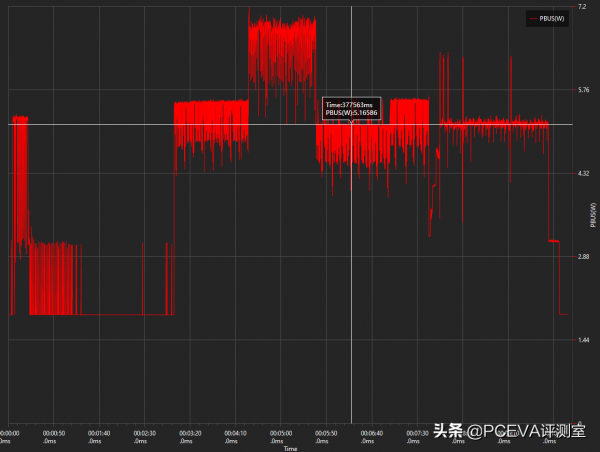Click the Time axis title at bottom
600x452 pixels.
click(x=290, y=448)
